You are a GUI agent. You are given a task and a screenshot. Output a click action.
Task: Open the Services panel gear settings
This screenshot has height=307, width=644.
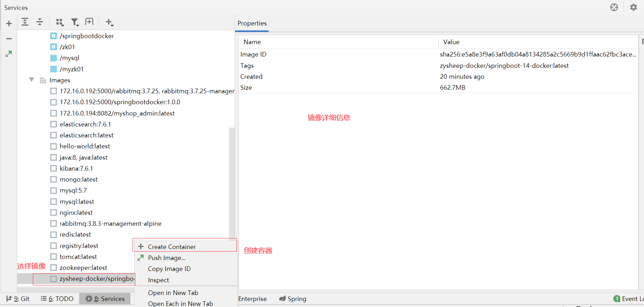[x=633, y=7]
